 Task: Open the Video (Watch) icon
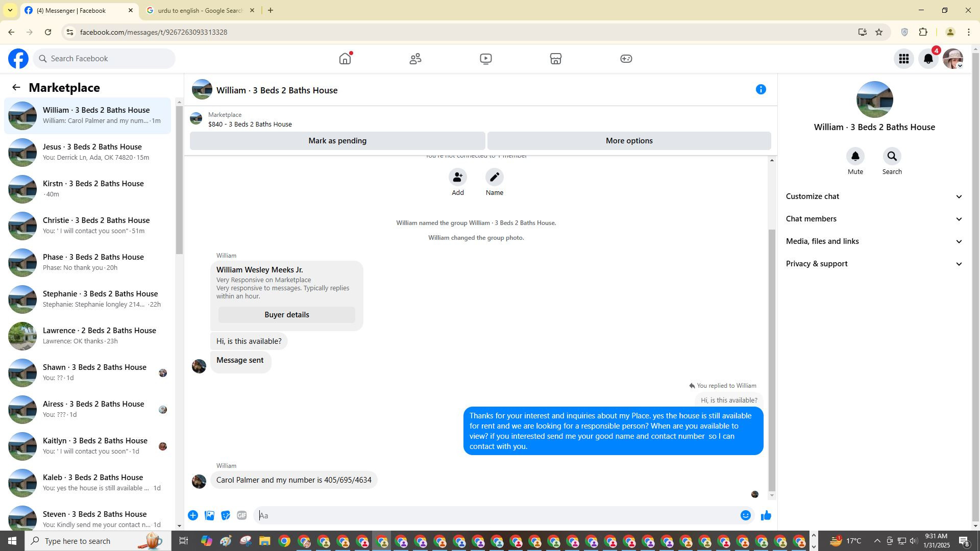[x=486, y=59]
